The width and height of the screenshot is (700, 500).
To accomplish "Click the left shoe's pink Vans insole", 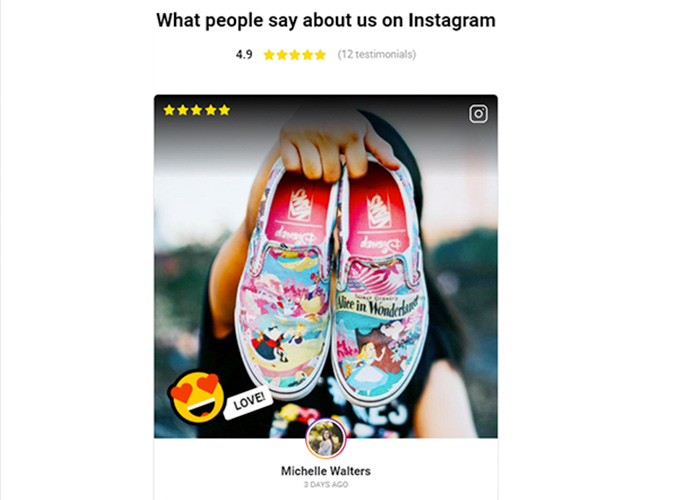I will point(297,213).
